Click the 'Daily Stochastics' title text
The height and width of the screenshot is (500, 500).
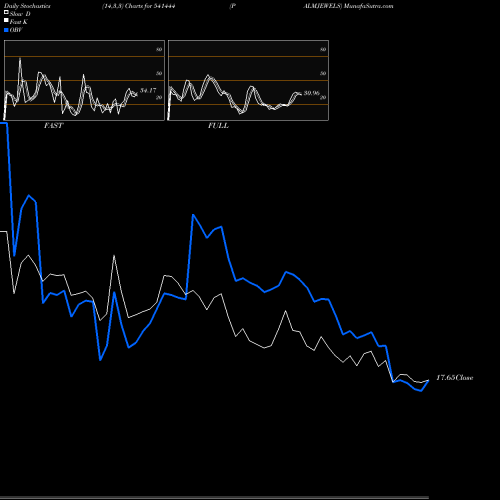(27, 6)
